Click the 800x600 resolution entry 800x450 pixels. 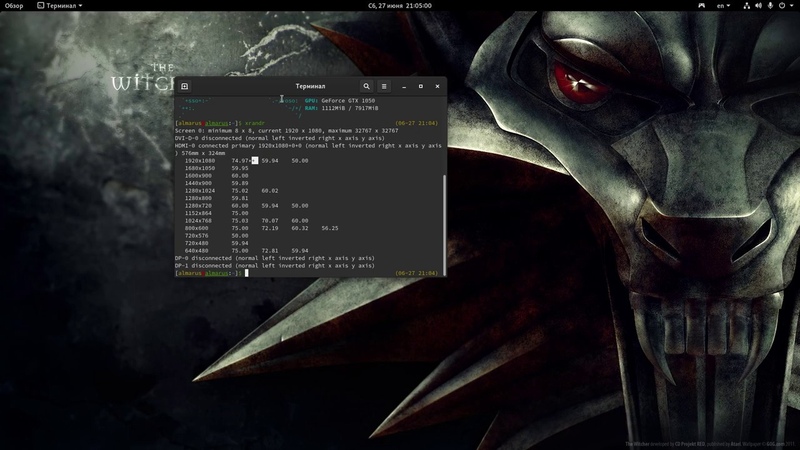pyautogui.click(x=196, y=228)
